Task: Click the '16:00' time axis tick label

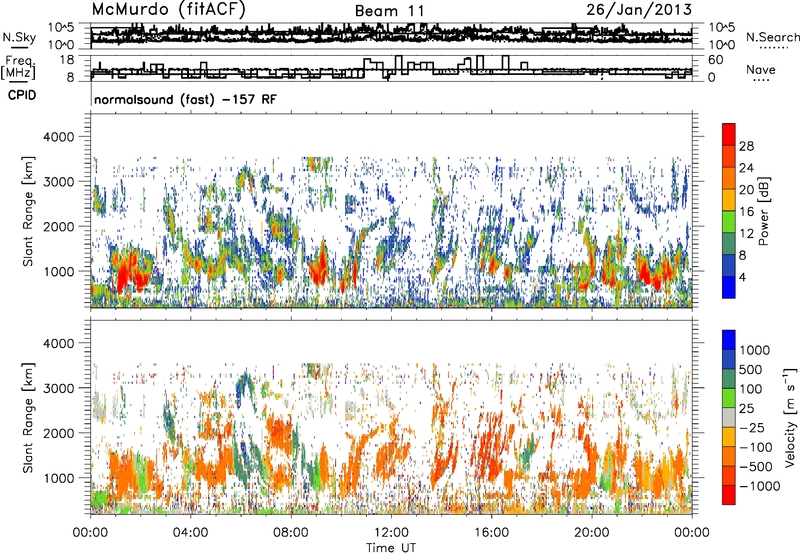Action: tap(491, 533)
